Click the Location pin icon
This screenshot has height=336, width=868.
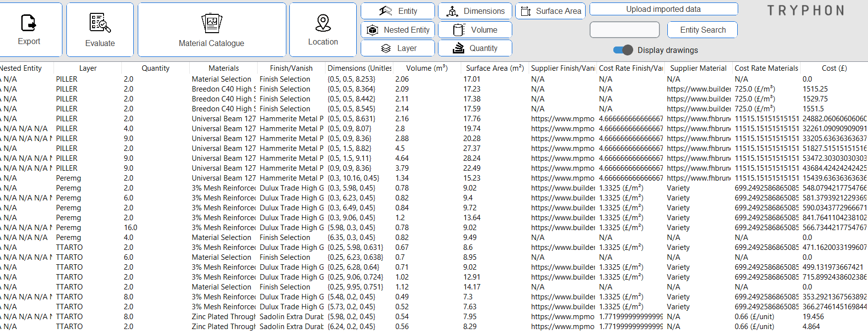323,23
